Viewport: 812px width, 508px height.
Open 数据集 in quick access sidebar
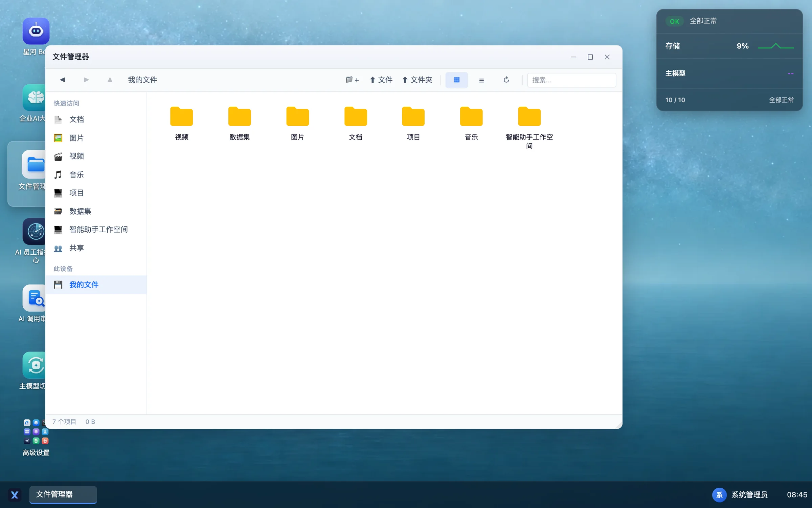pos(96,211)
